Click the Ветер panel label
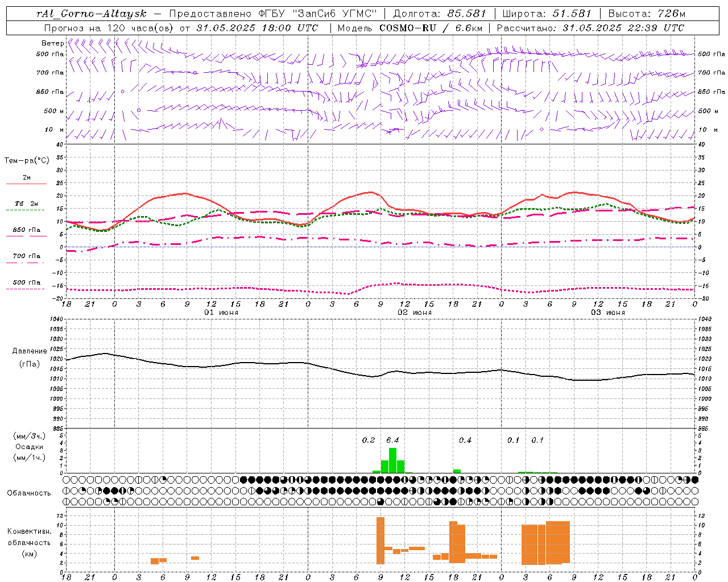Viewport: 728px width, 582px height. (x=52, y=43)
